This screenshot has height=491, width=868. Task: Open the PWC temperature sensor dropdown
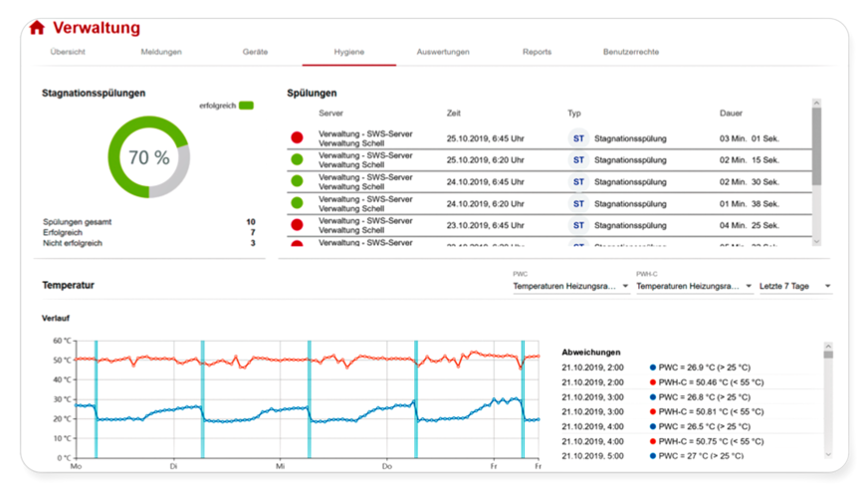click(x=570, y=287)
